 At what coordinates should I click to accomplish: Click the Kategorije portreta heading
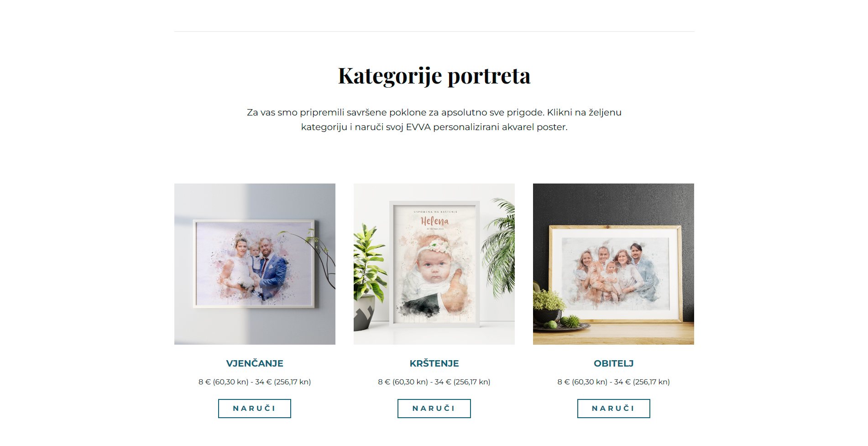[x=434, y=76]
